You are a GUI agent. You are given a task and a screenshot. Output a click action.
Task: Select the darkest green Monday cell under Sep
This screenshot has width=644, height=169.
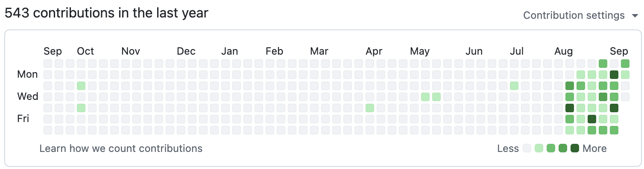click(x=614, y=75)
